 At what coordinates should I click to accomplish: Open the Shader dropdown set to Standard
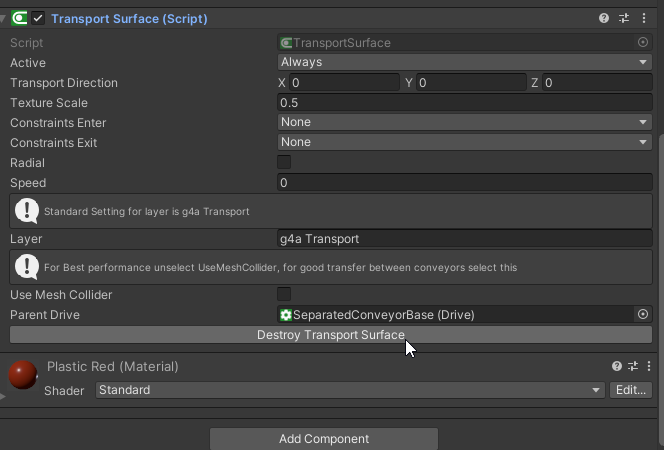pyautogui.click(x=350, y=390)
